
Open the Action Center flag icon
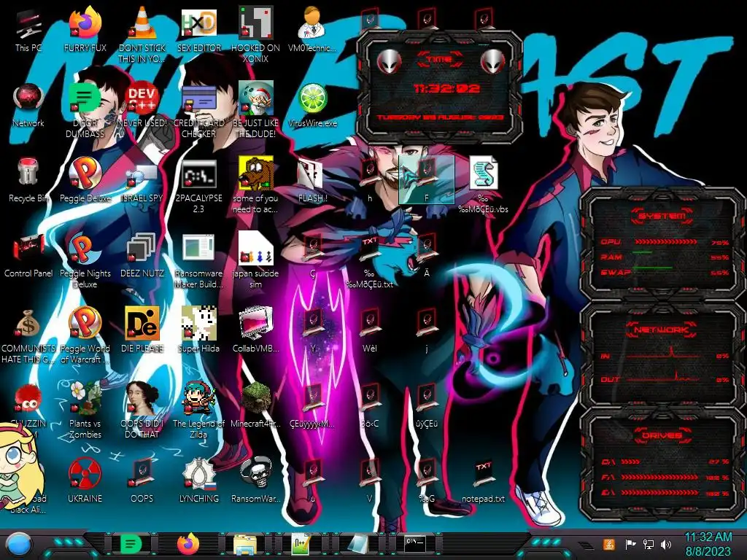pyautogui.click(x=630, y=544)
